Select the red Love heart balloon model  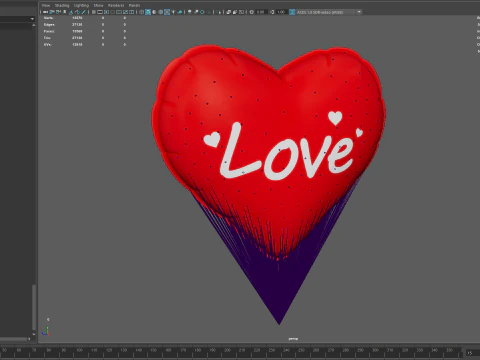click(x=269, y=153)
